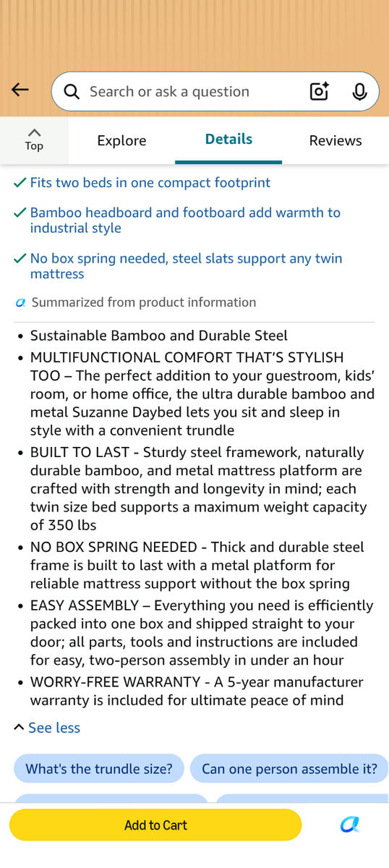Open Rufus assistant icon beside Add to Cart
Image resolution: width=389 pixels, height=868 pixels.
click(350, 825)
